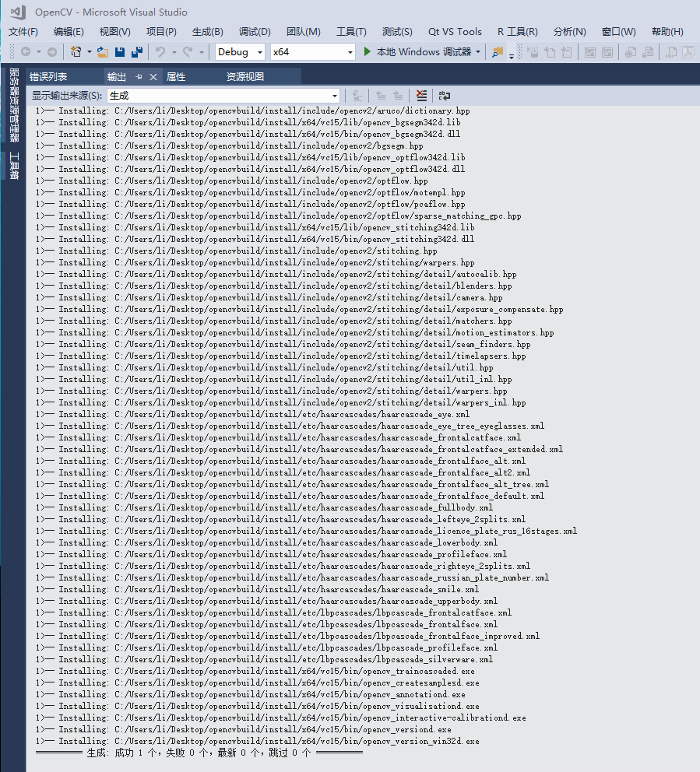The image size is (700, 772).
Task: Switch to the 属性 tab
Action: point(176,77)
